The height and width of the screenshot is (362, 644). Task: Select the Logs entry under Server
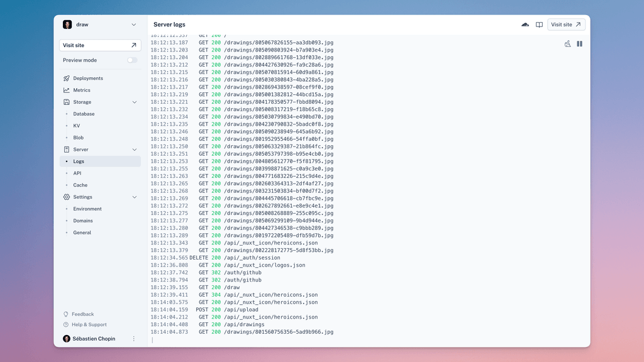coord(79,161)
